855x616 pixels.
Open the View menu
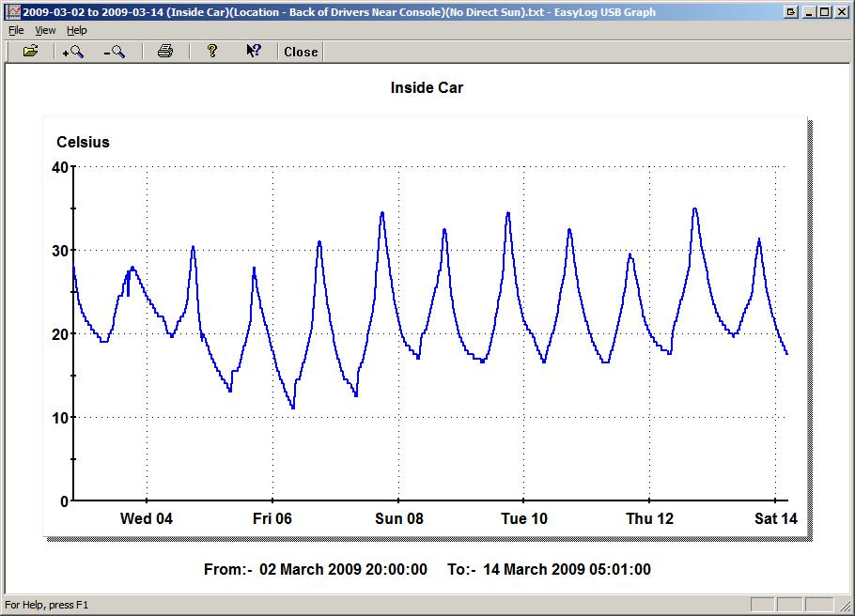tap(45, 31)
